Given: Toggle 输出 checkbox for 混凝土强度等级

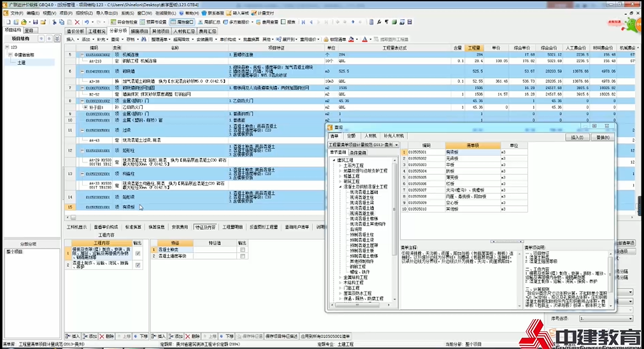Looking at the screenshot, I should [x=242, y=256].
